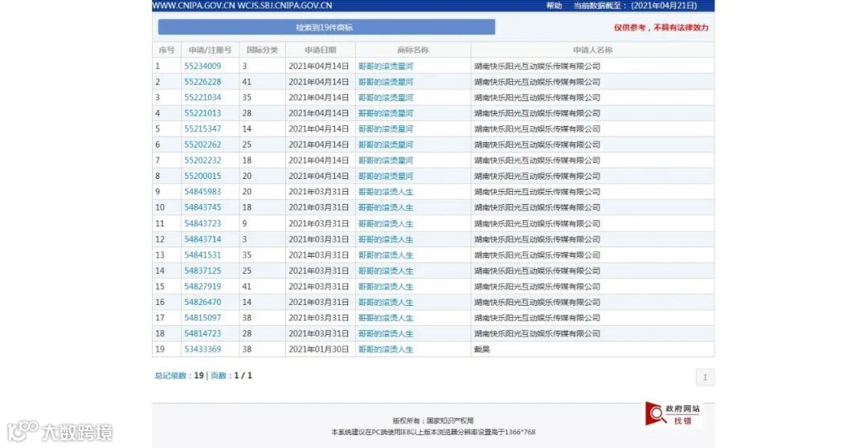Viewport: 868px width, 448px height.
Task: Open registration number 54843714
Action: (203, 239)
